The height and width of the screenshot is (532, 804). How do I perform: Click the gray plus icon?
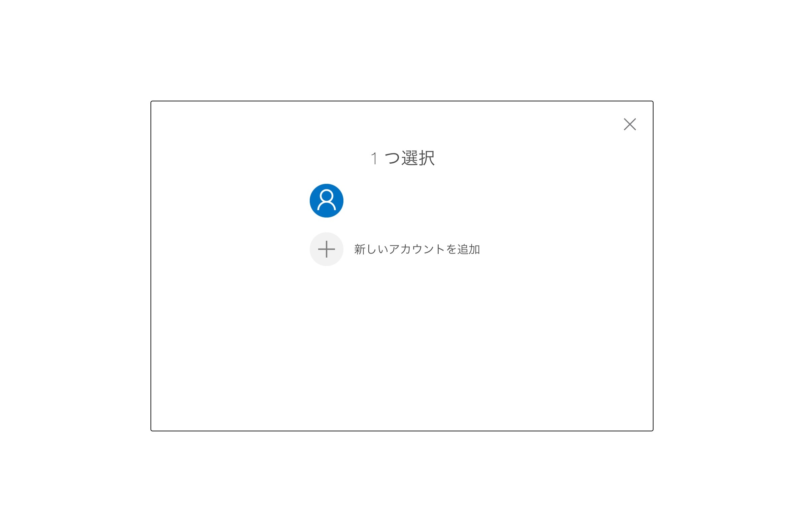[326, 249]
